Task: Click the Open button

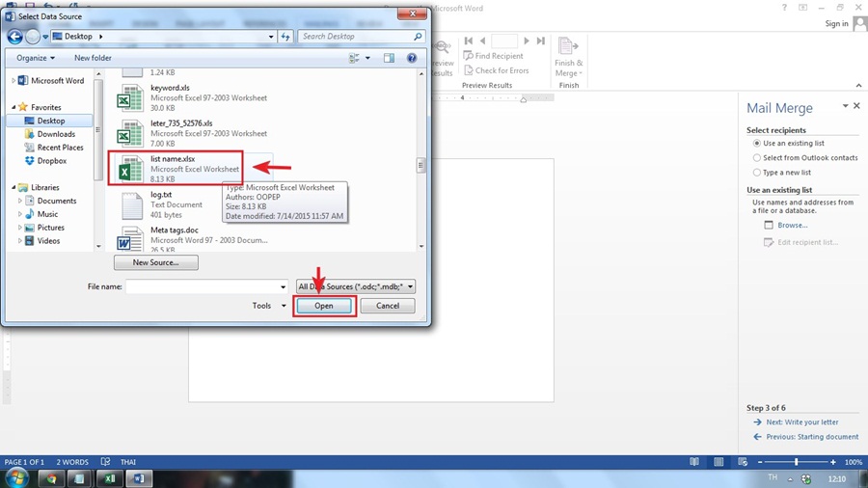Action: (x=324, y=306)
